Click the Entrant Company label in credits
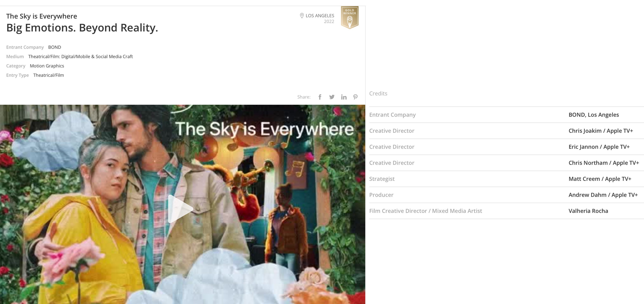The width and height of the screenshot is (644, 304). [392, 115]
